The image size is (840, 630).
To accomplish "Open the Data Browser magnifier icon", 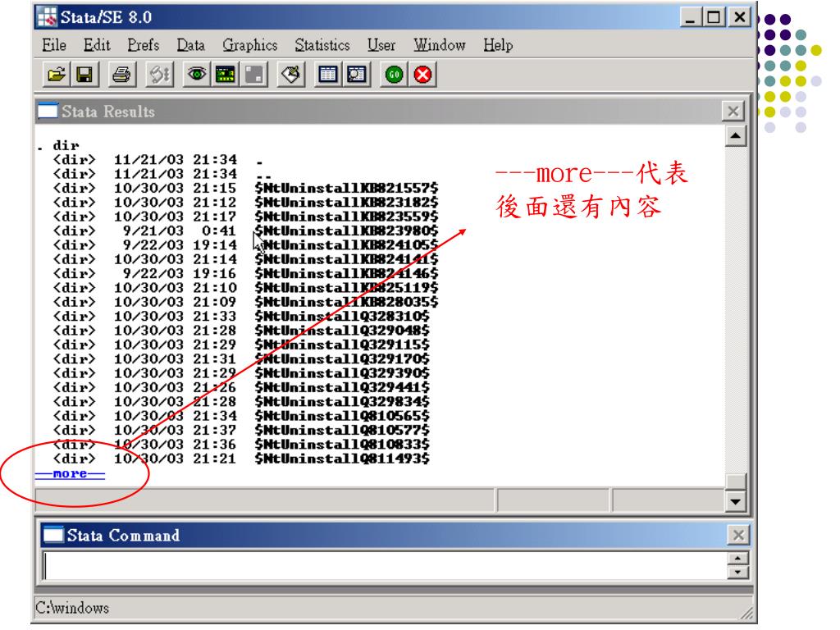I will 356,75.
